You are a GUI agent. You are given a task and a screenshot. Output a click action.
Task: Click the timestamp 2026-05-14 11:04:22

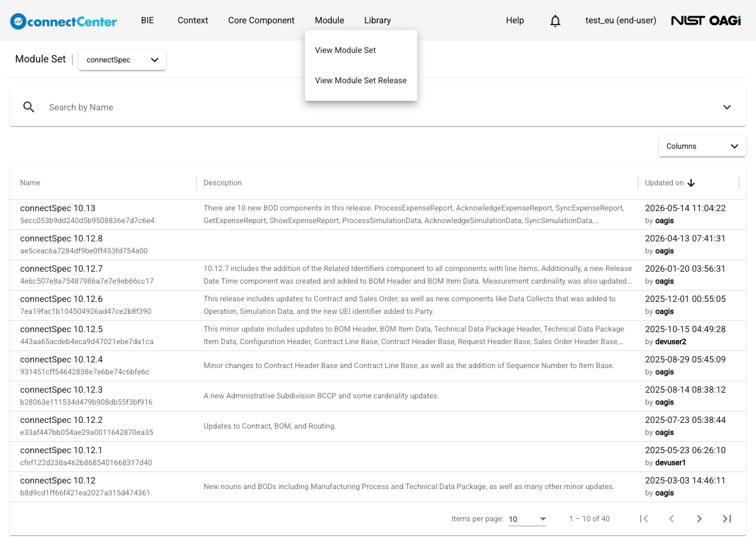click(x=685, y=208)
